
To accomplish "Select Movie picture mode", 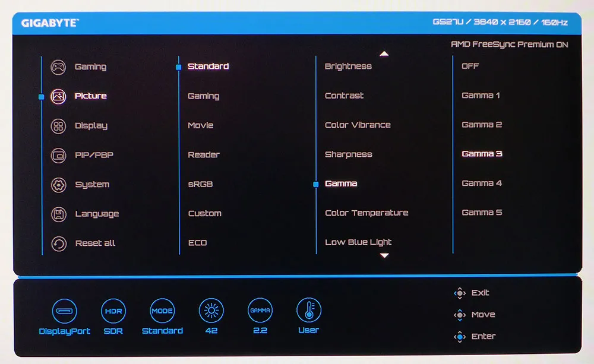I will pos(200,125).
